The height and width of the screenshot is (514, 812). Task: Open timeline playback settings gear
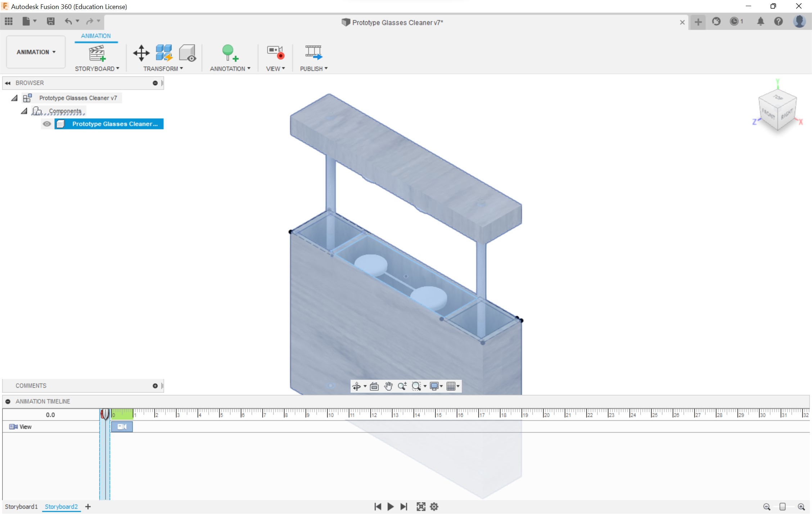coord(434,506)
